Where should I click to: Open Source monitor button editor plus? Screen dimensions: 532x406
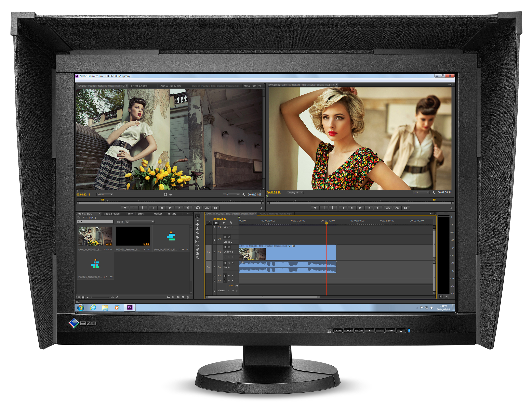tap(261, 208)
